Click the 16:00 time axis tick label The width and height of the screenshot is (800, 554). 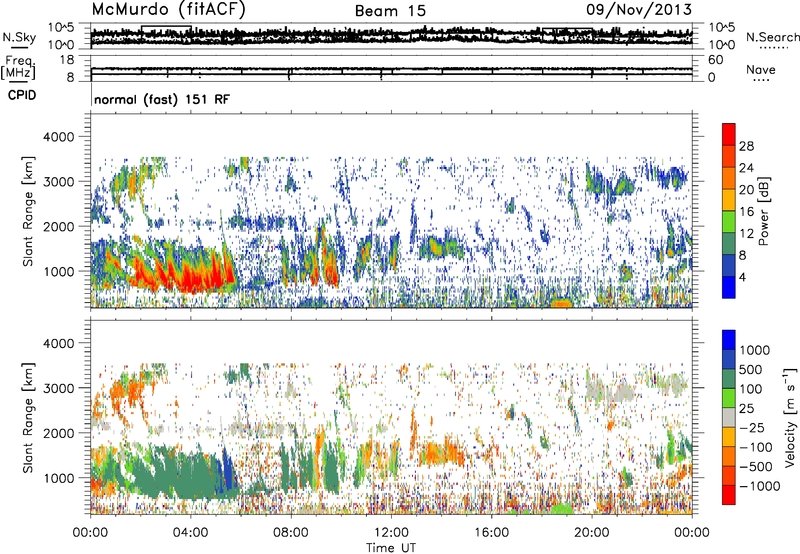[x=491, y=533]
